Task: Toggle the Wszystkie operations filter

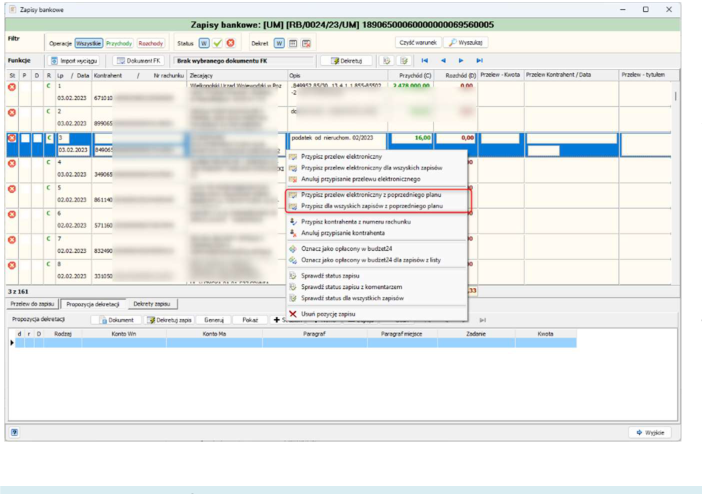Action: tap(89, 43)
